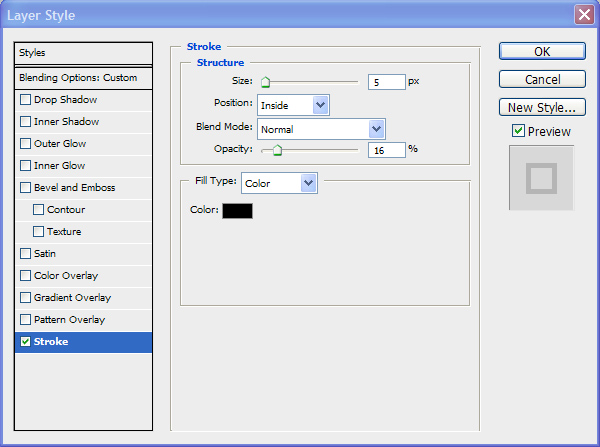Open Satin settings by its label
Screen dimensions: 600x447
(45, 254)
